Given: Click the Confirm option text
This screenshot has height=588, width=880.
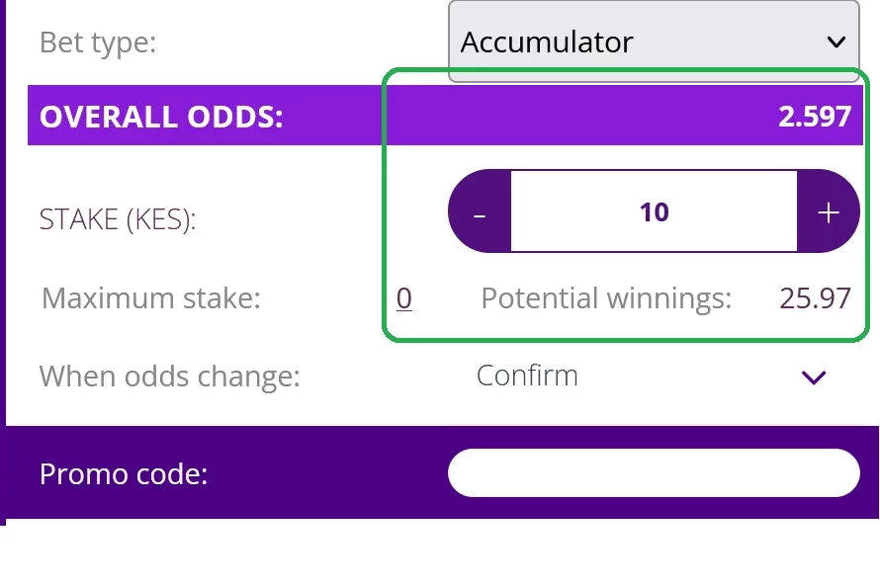Looking at the screenshot, I should (x=527, y=376).
